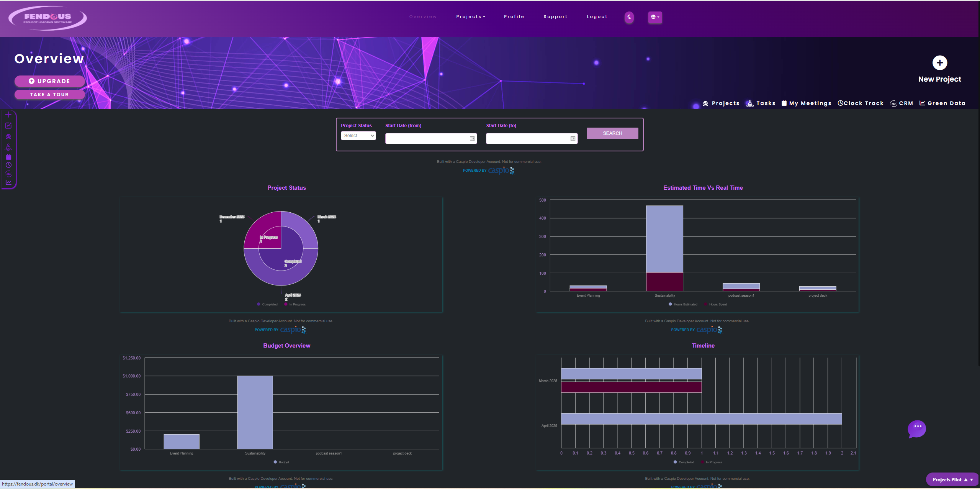Click the plus icon atop the left sidebar
This screenshot has width=980, height=489.
[x=8, y=114]
